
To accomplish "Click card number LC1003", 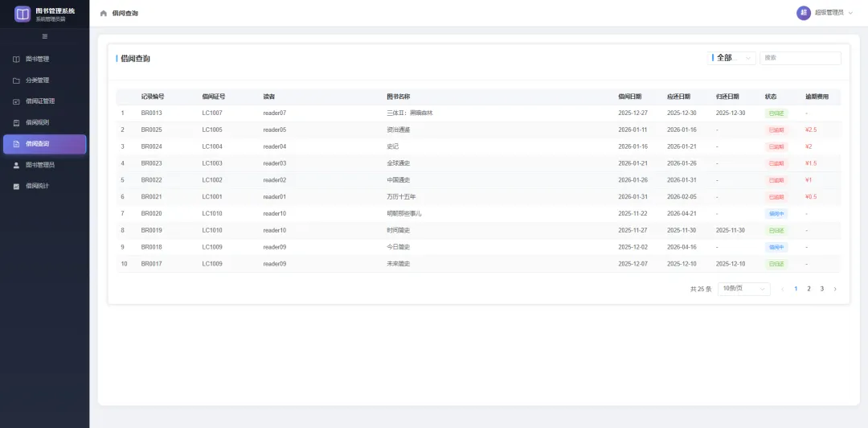I will point(212,163).
